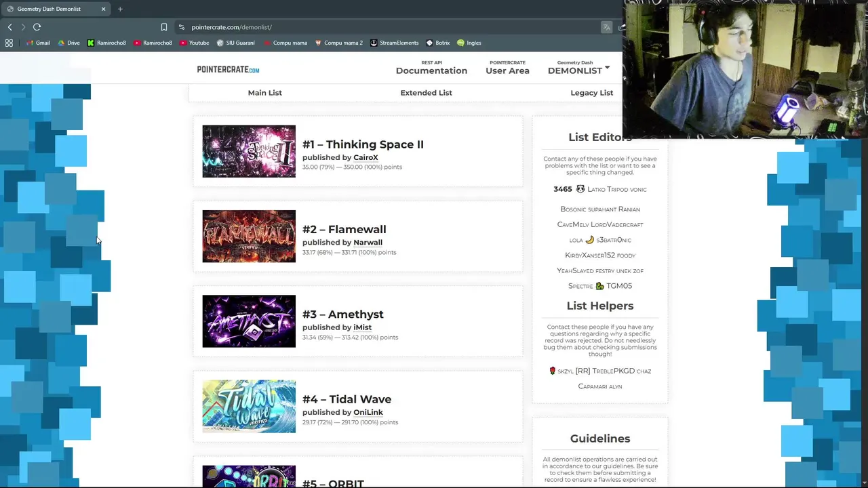The width and height of the screenshot is (868, 488).
Task: Open the Drive bookmark
Action: tap(68, 43)
